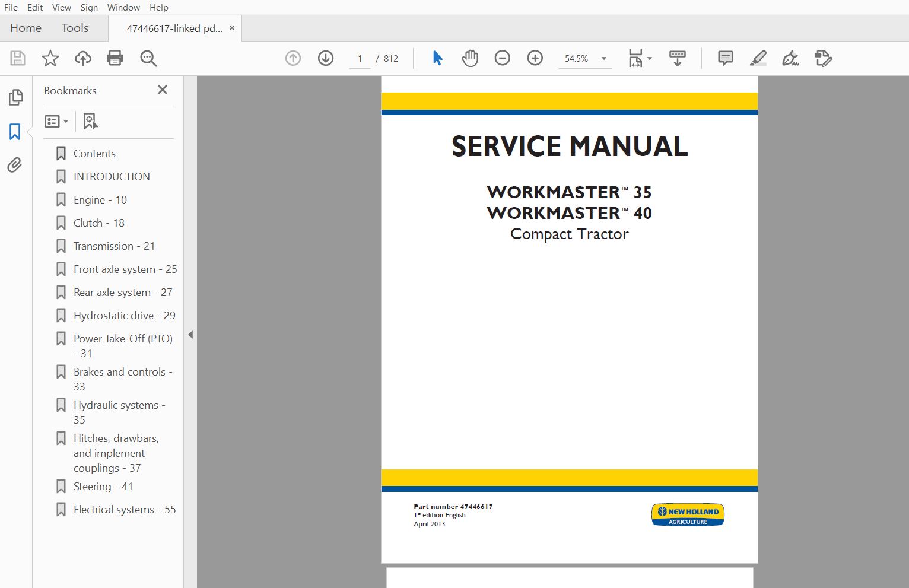Image resolution: width=909 pixels, height=588 pixels.
Task: Click the Save file icon
Action: pos(17,58)
